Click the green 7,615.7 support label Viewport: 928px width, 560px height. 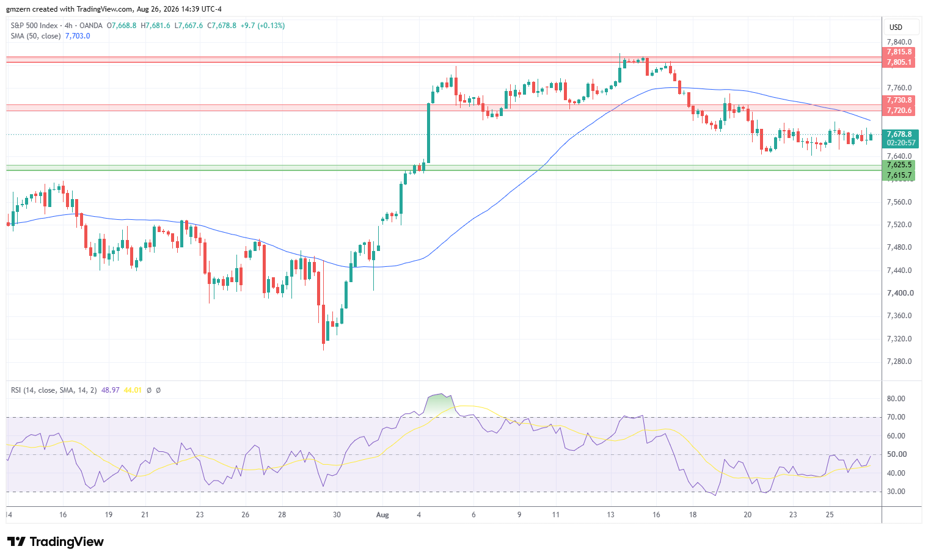click(x=899, y=175)
